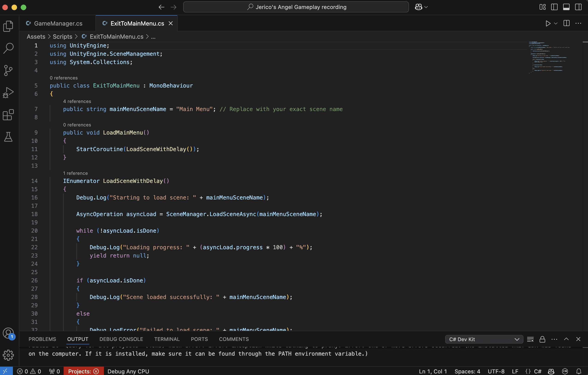Change encoding via UTF-8
The width and height of the screenshot is (588, 375).
point(496,371)
